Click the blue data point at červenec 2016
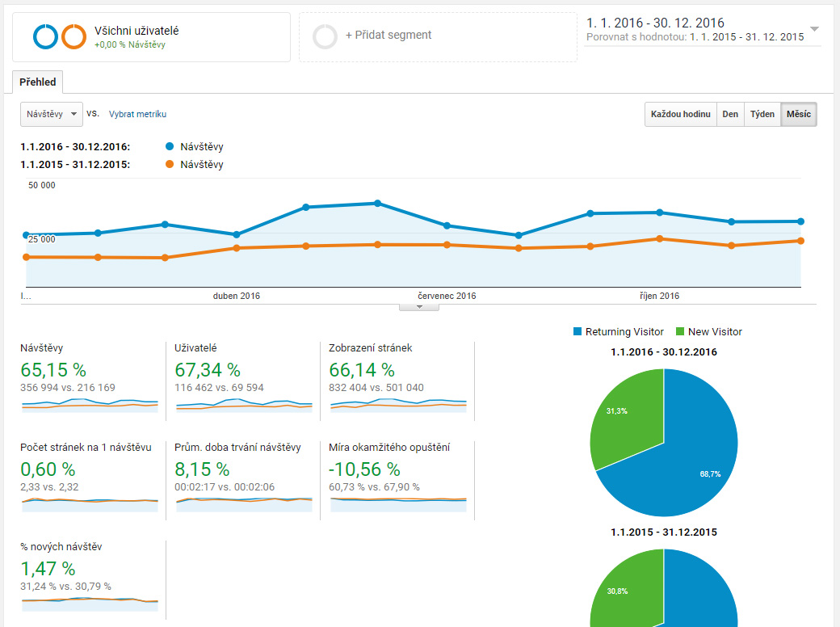Image resolution: width=840 pixels, height=627 pixels. point(447,225)
